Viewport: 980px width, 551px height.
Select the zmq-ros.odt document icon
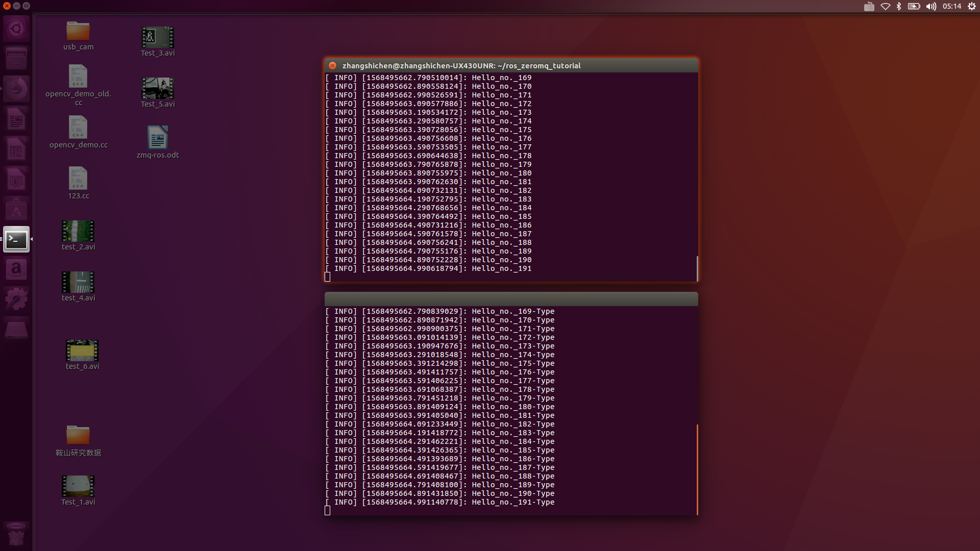tap(158, 138)
